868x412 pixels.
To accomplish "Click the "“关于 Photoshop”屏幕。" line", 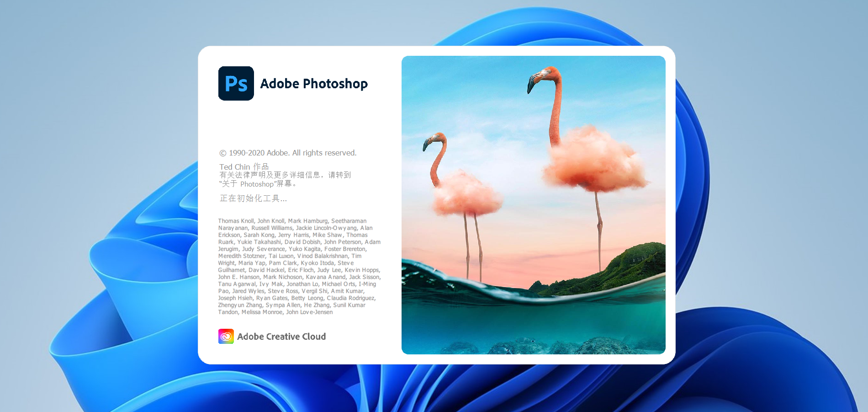I will click(x=258, y=184).
